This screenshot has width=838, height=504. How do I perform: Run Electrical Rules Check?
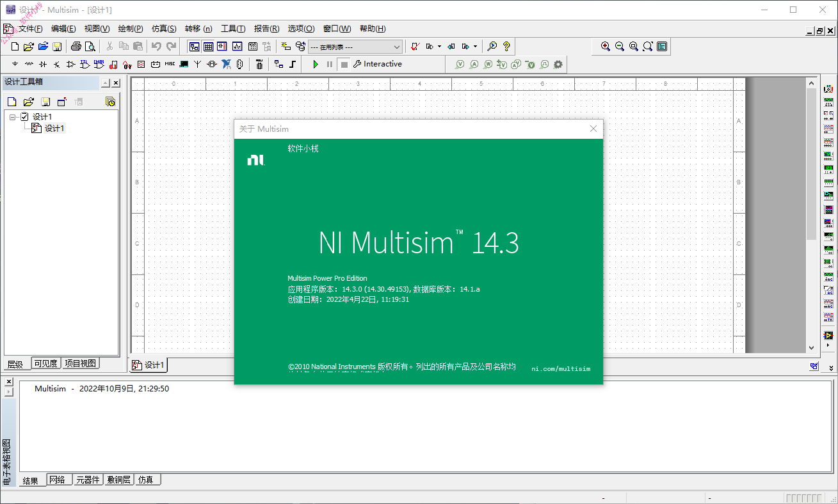(415, 46)
